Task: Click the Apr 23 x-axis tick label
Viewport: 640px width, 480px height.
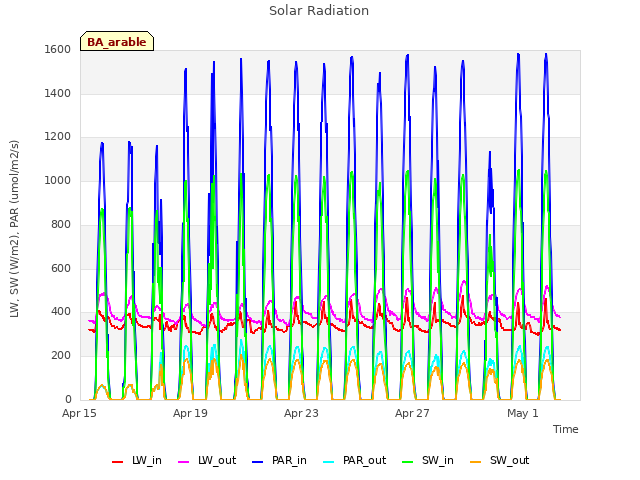Action: click(301, 413)
